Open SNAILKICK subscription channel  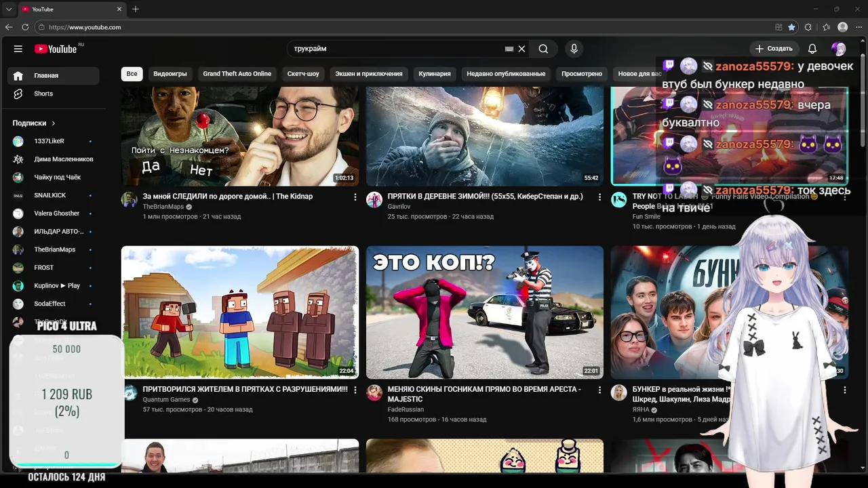pyautogui.click(x=54, y=195)
